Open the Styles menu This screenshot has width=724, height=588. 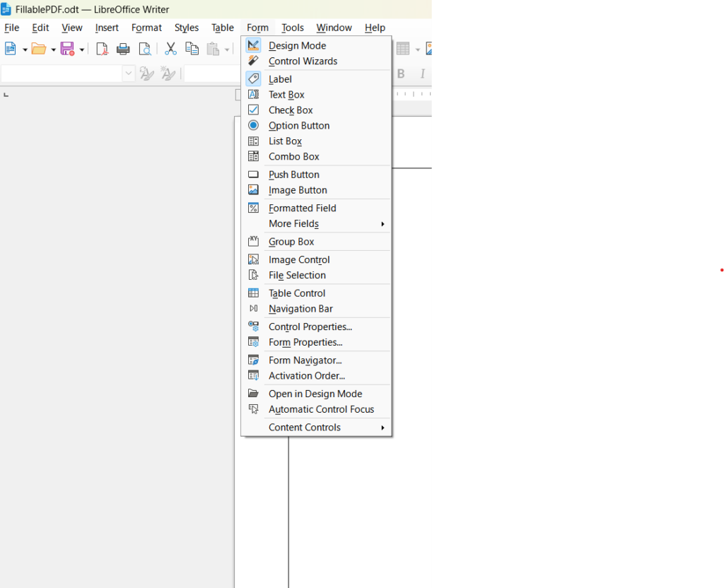coord(187,28)
